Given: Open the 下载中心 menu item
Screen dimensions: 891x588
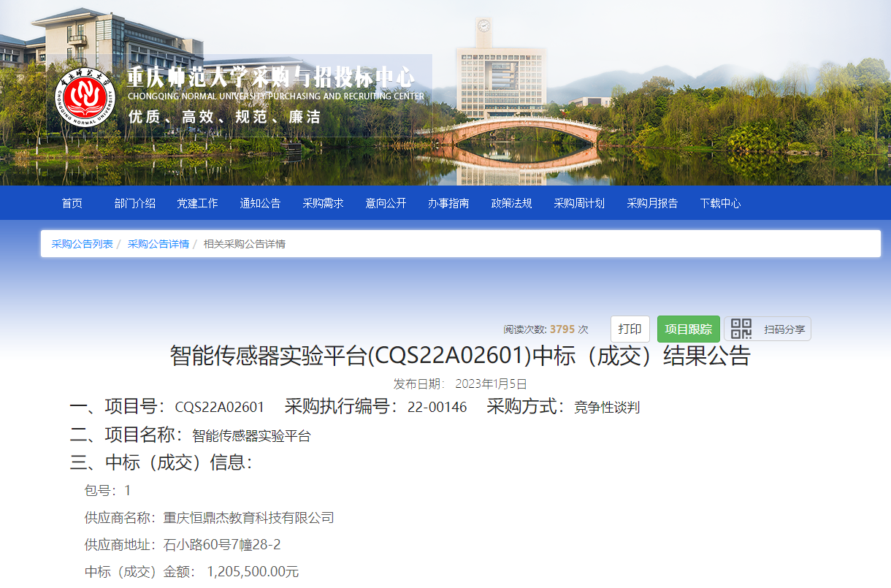Looking at the screenshot, I should pyautogui.click(x=720, y=204).
